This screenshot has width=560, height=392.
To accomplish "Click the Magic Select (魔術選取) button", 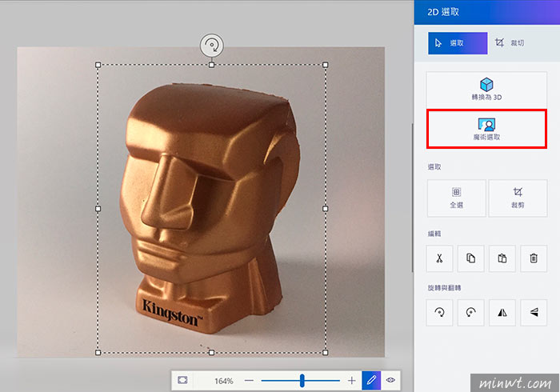I will 486,129.
